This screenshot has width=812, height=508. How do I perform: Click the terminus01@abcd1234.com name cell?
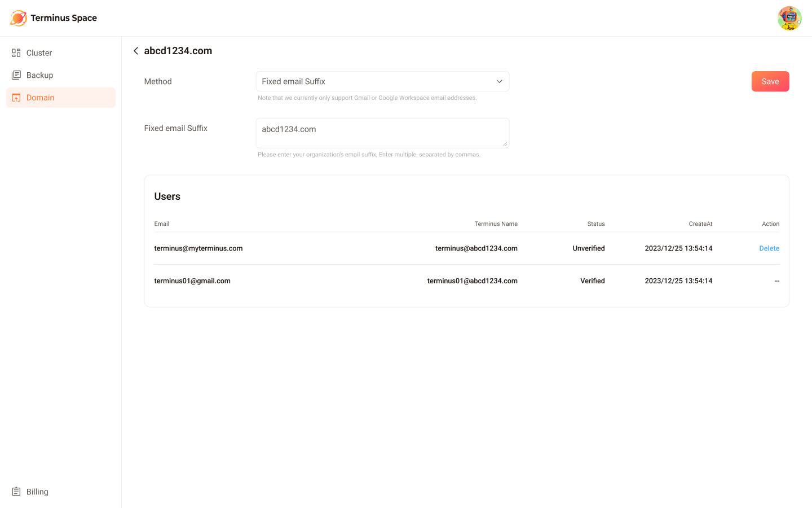point(473,281)
